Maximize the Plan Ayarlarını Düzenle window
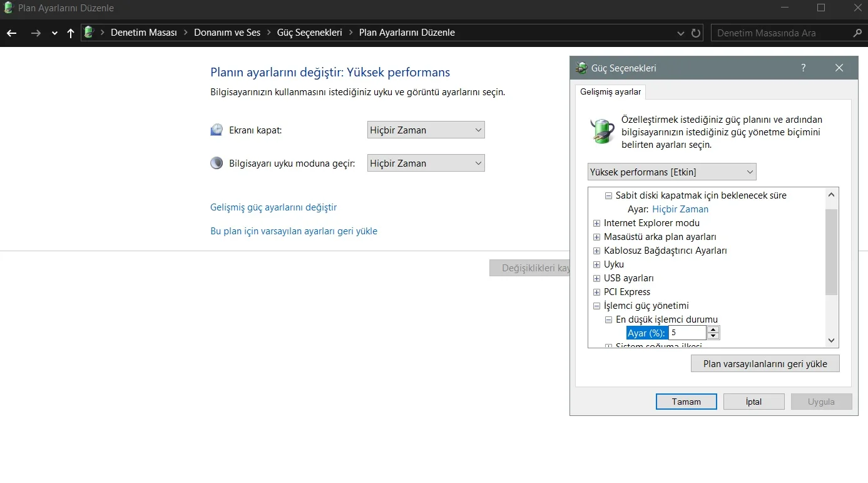Image resolution: width=868 pixels, height=483 pixels. (x=821, y=8)
